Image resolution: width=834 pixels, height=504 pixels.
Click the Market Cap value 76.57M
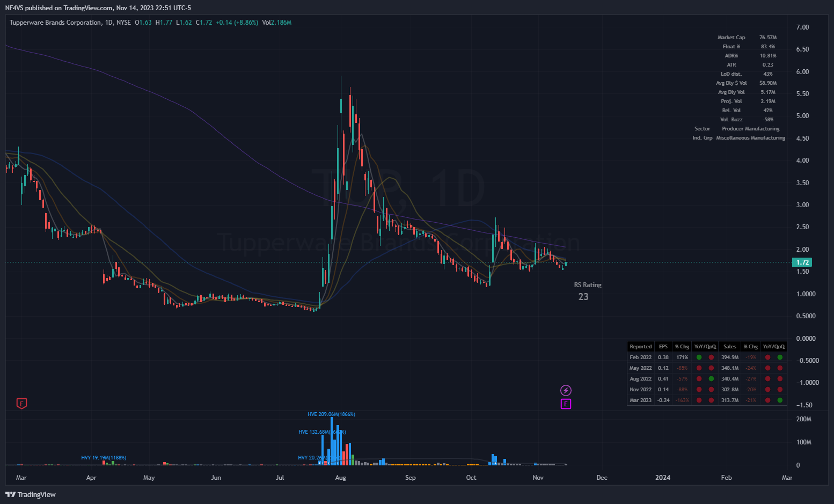(768, 38)
